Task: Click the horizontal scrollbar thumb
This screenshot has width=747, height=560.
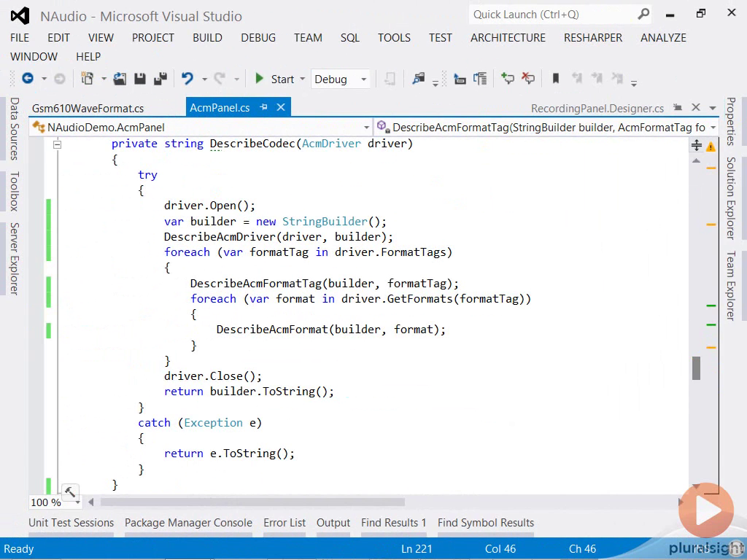Action: click(x=252, y=502)
